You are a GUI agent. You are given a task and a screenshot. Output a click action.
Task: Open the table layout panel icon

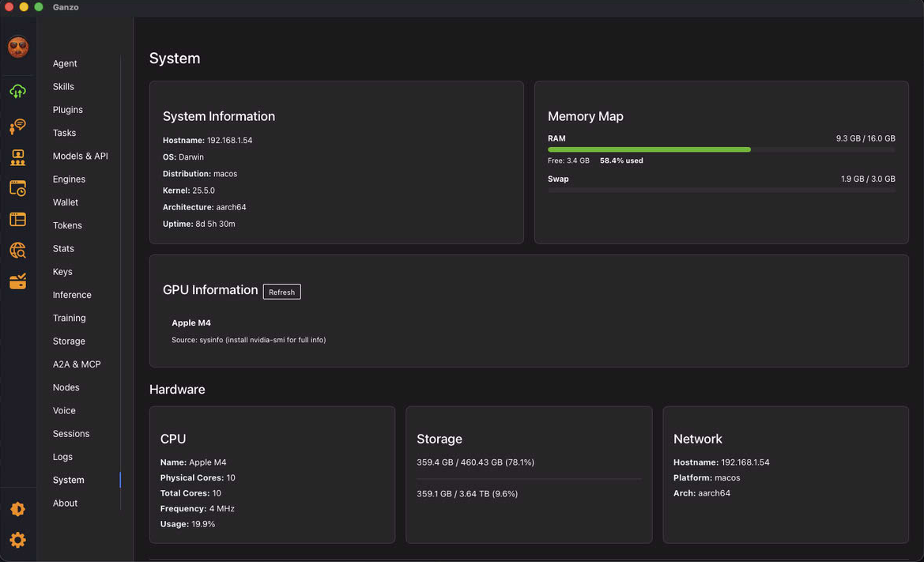[x=17, y=219]
